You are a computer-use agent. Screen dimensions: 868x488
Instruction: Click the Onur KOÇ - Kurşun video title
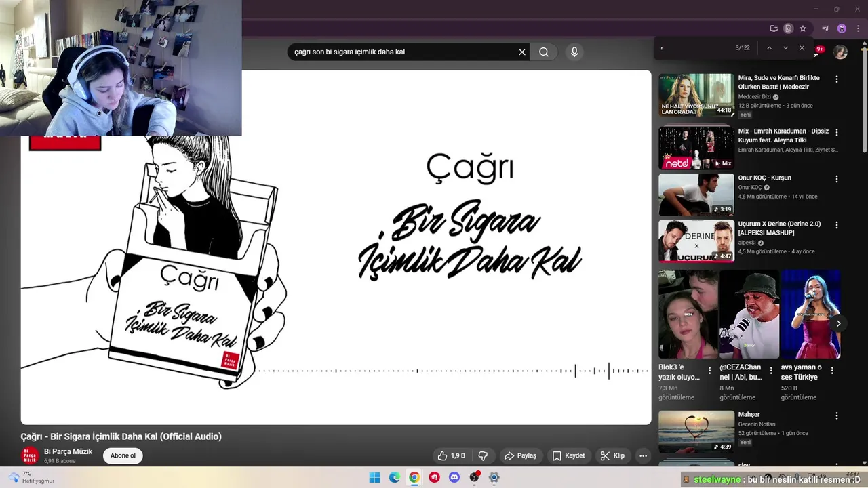point(764,178)
